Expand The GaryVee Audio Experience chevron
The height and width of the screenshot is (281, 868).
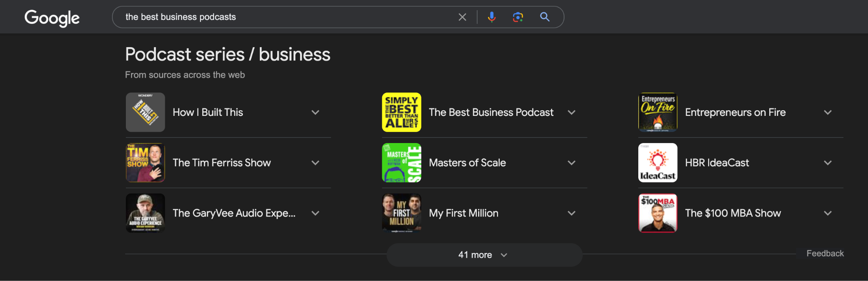click(x=315, y=214)
